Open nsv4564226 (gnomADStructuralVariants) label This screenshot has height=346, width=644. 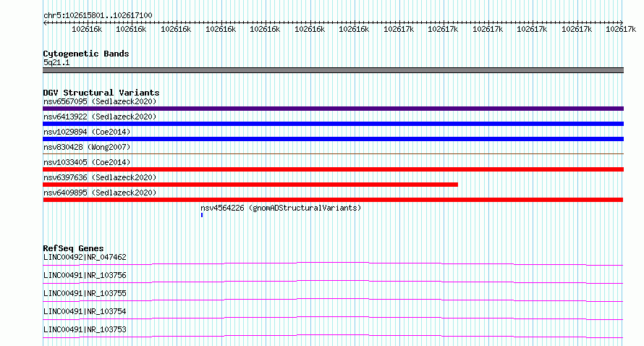(281, 208)
